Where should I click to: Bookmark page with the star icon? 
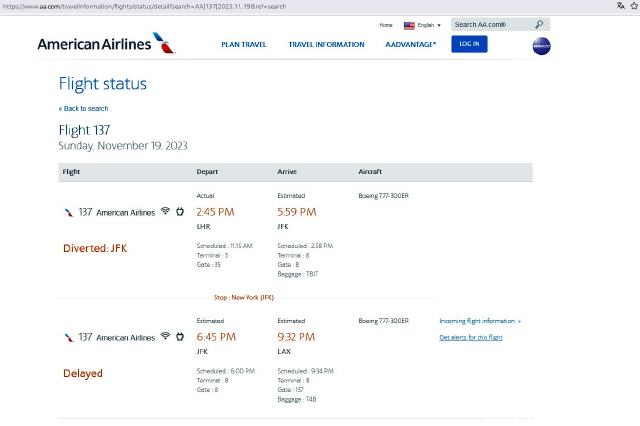[635, 6]
